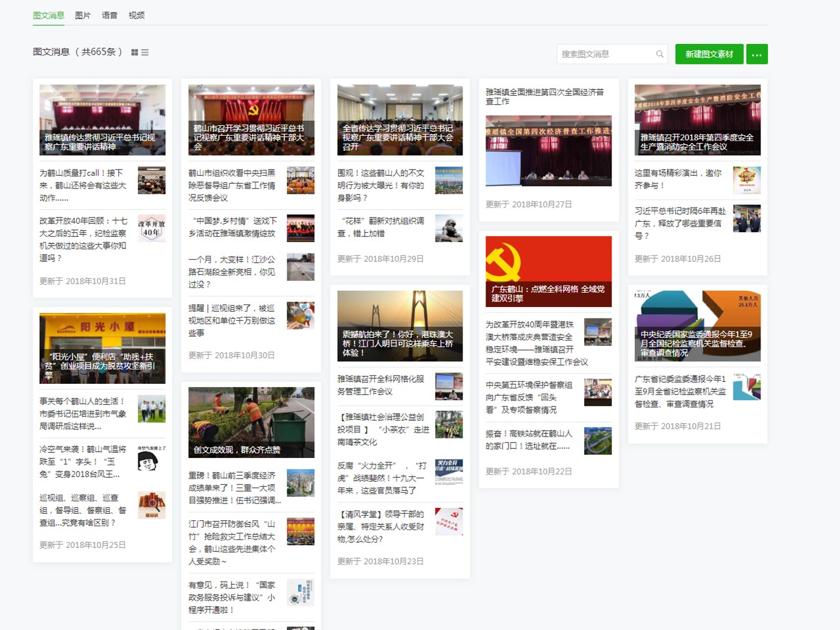This screenshot has width=840, height=630.
Task: Open the green ellipsis more-options menu
Action: click(757, 54)
